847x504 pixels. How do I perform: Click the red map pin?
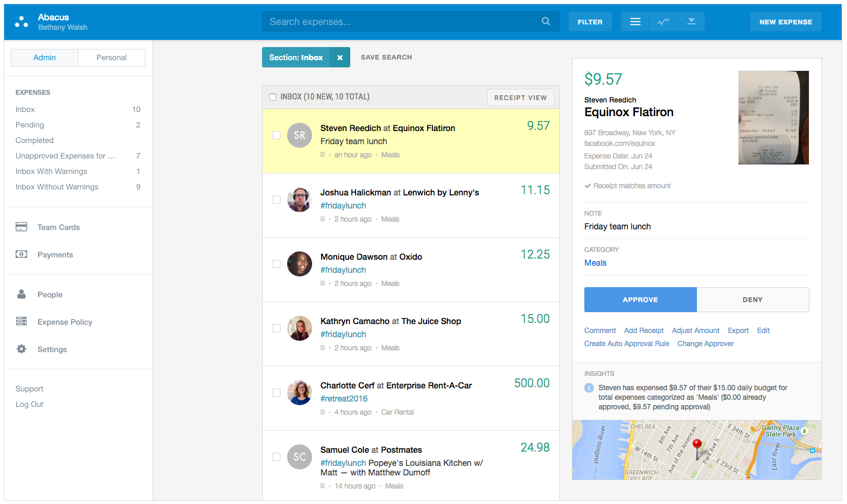point(697,449)
